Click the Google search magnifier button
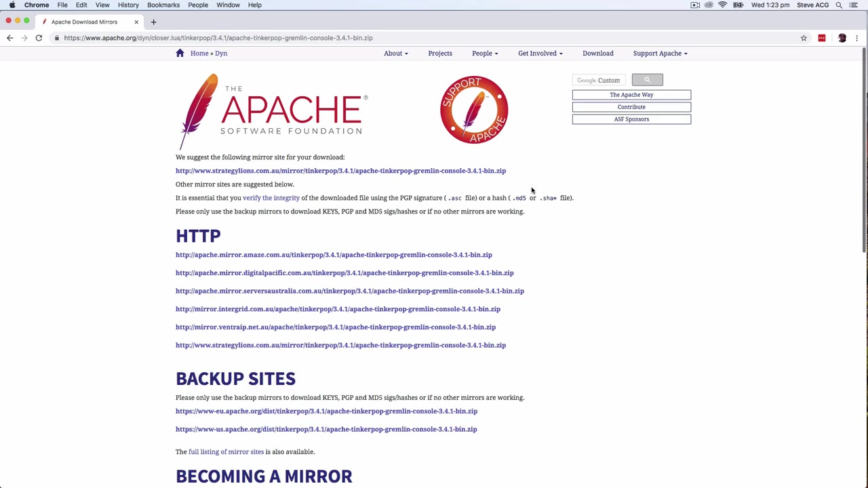The image size is (868, 488). pyautogui.click(x=647, y=80)
